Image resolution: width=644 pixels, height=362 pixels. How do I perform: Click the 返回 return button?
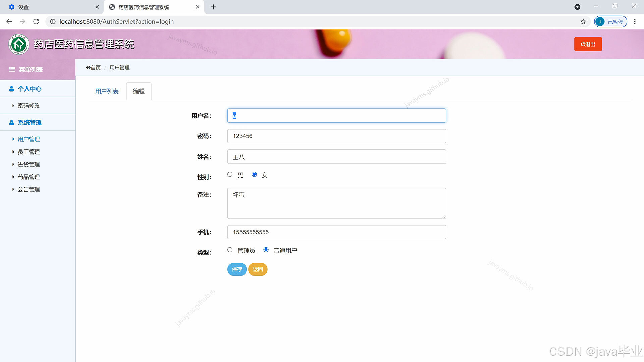coord(258,269)
